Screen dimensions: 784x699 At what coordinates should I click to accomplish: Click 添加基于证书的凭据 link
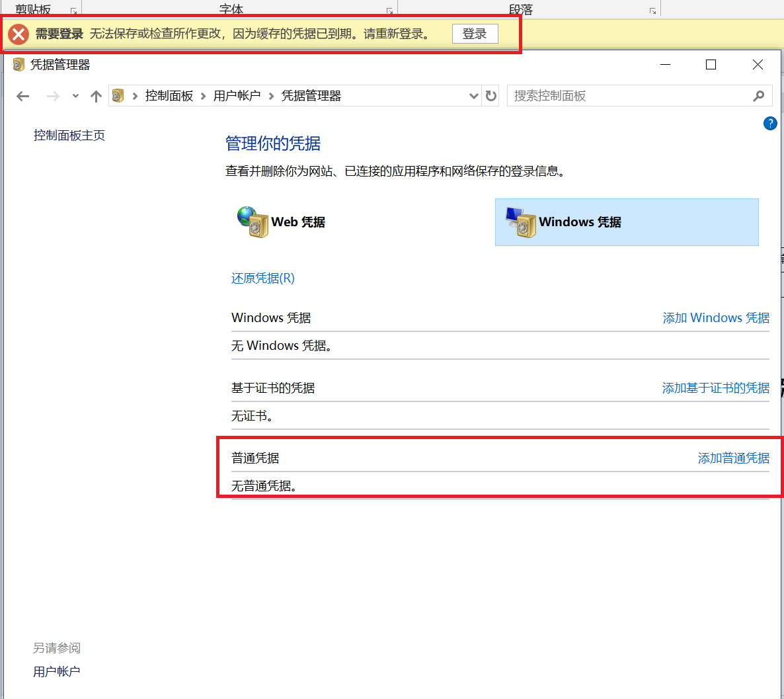tap(715, 388)
